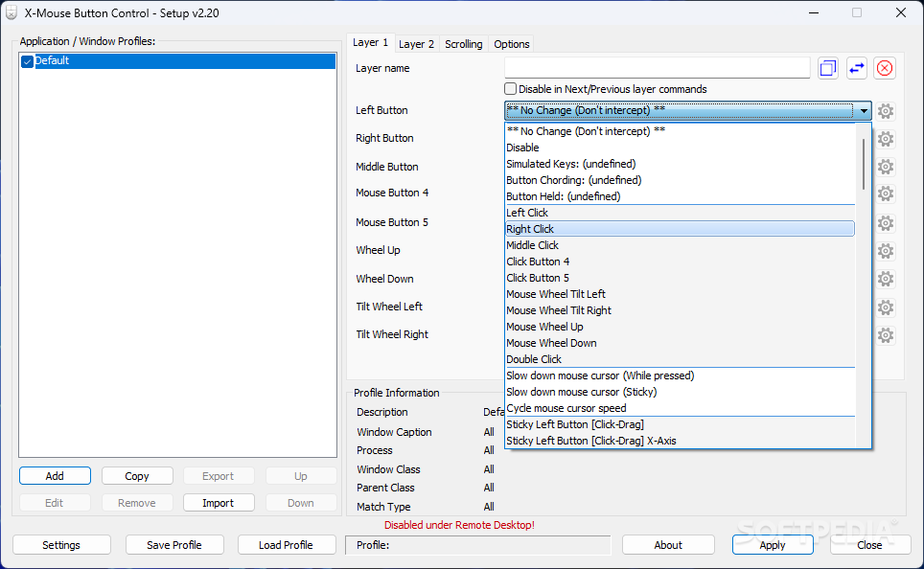
Task: Select Mouse Wheel Tilt Left option
Action: point(680,294)
